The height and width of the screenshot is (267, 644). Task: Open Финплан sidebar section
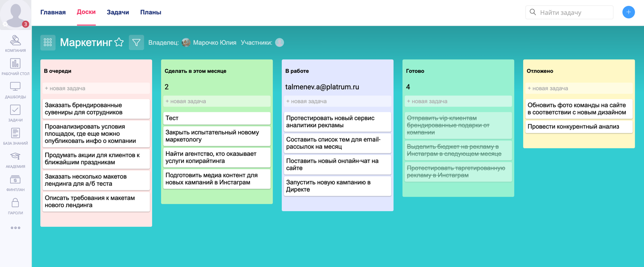point(15,182)
